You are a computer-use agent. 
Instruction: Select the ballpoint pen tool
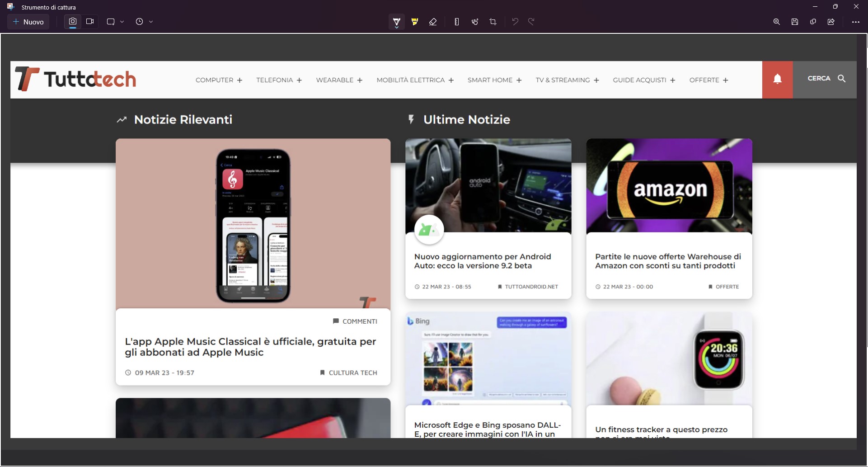(x=396, y=22)
